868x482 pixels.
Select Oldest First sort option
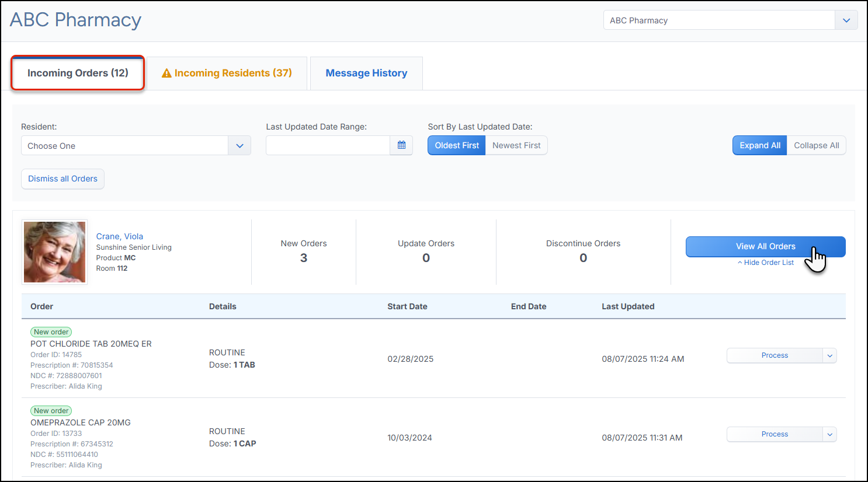point(456,145)
